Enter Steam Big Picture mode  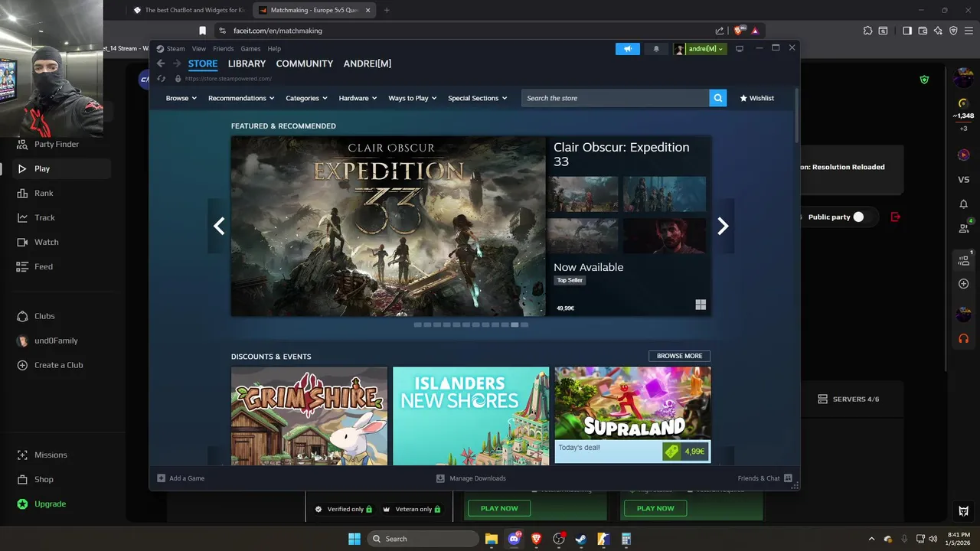[x=740, y=49]
